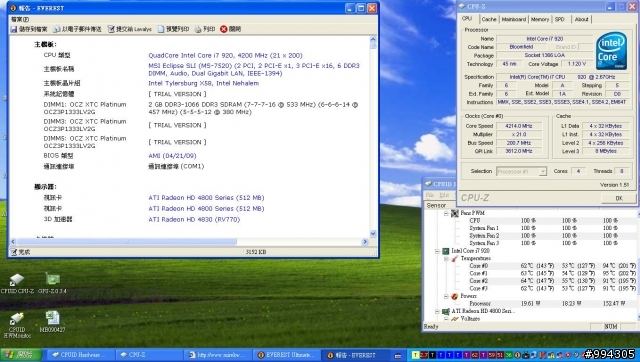This screenshot has height=362, width=640.
Task: Click the Fans PWM fan icon in HWMonitor
Action: click(x=455, y=213)
